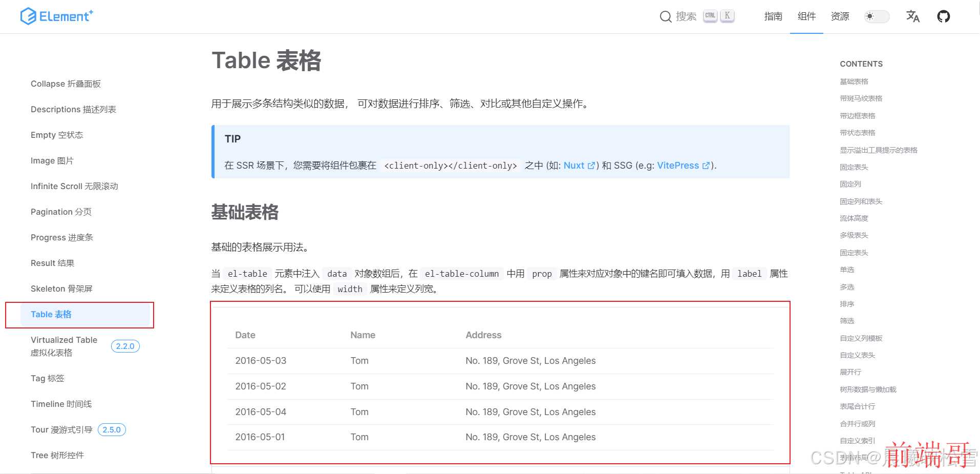980x474 pixels.
Task: Open Virtualized Table 虚拟化表格 in sidebar
Action: coord(64,346)
